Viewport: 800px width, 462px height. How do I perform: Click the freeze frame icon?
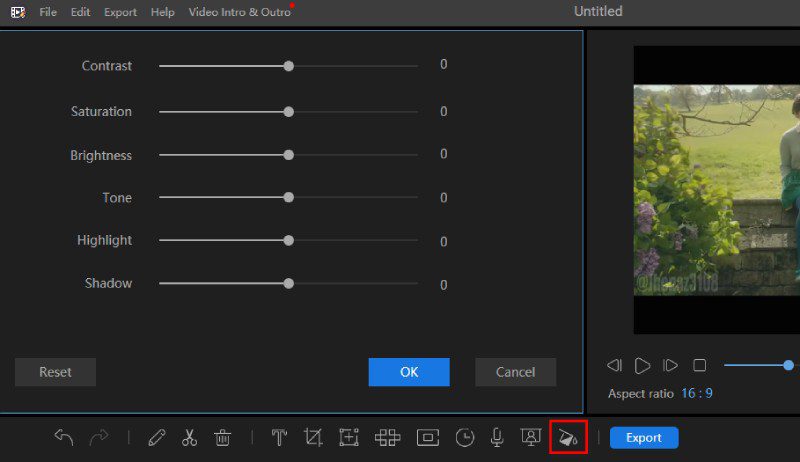428,438
